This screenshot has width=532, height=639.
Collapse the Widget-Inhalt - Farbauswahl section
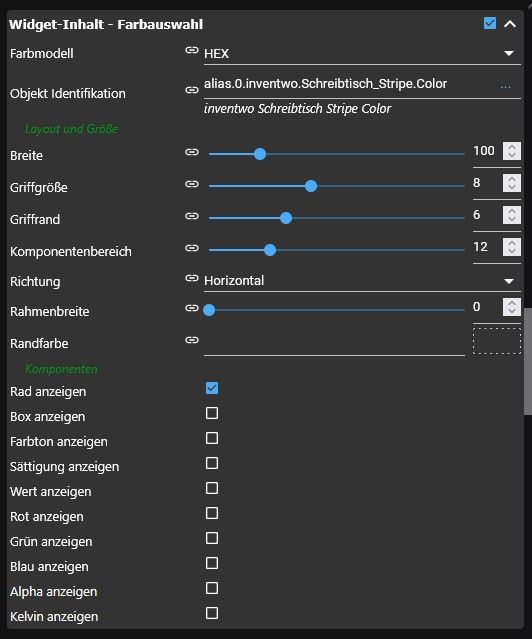pos(510,24)
